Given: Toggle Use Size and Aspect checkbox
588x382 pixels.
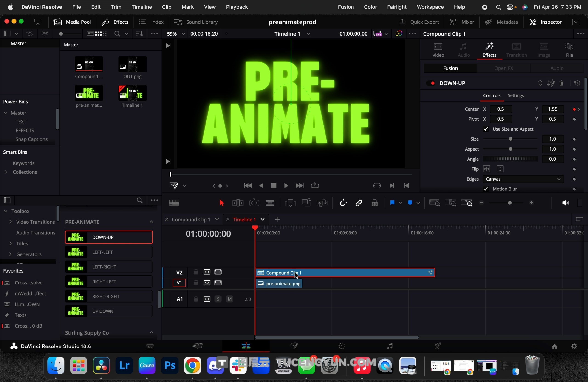Looking at the screenshot, I should (486, 129).
